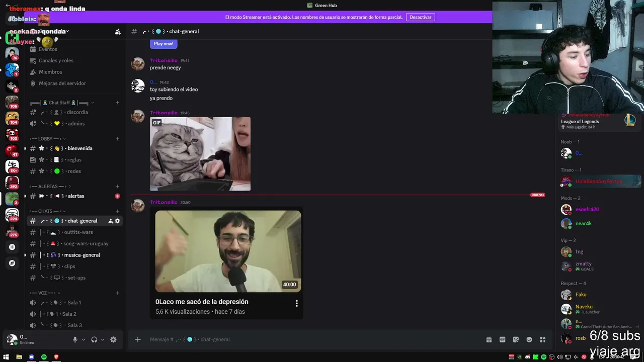
Task: Open audio output options dropdown
Action: click(x=103, y=339)
